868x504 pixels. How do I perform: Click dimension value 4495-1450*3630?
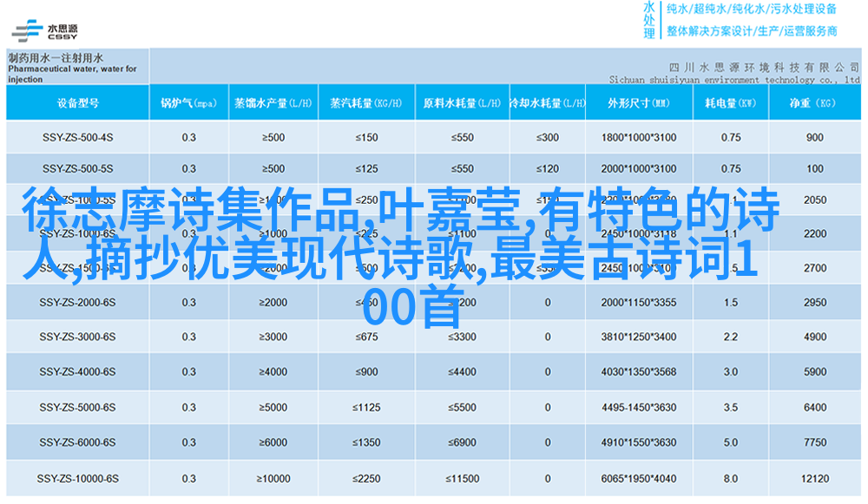coord(639,408)
